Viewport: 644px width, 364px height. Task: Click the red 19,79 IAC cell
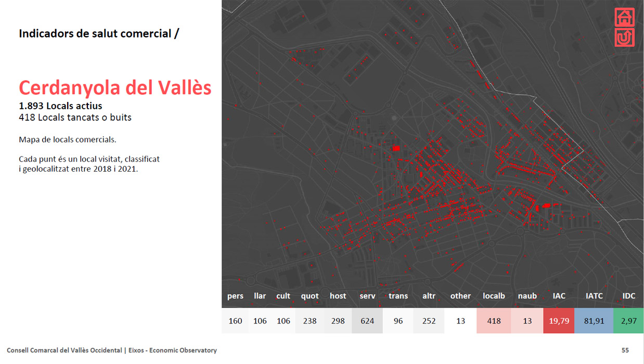(559, 321)
